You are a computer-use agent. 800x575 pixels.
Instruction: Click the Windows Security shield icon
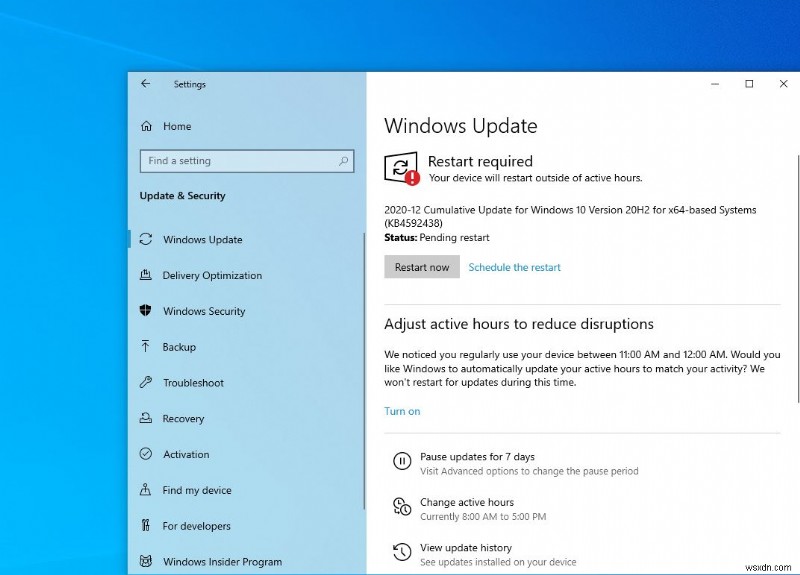click(145, 310)
